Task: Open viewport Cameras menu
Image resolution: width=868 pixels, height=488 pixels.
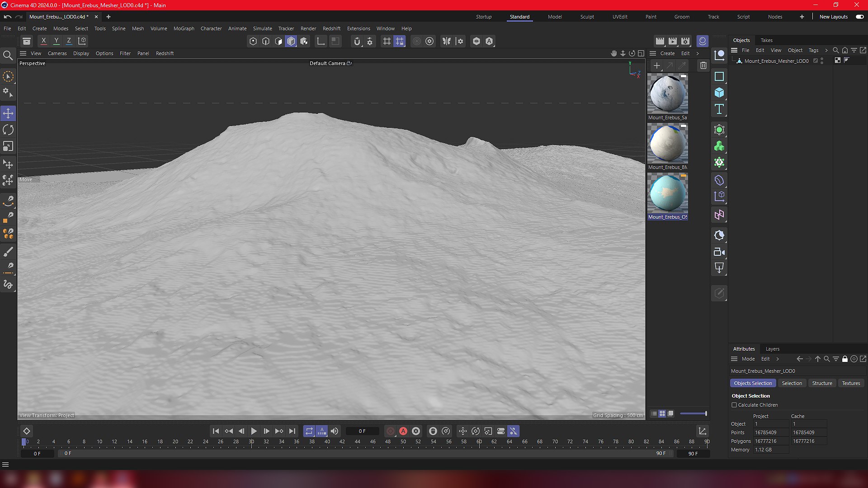Action: (x=57, y=53)
